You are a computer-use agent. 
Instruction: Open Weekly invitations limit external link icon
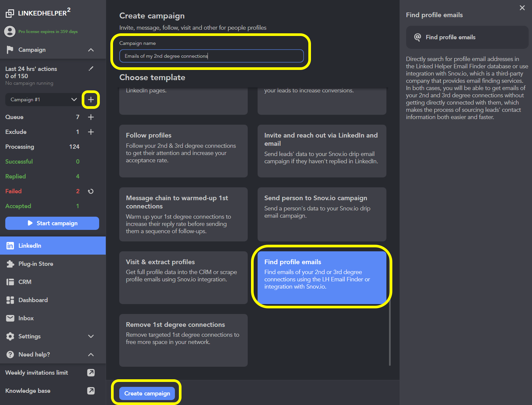[91, 373]
